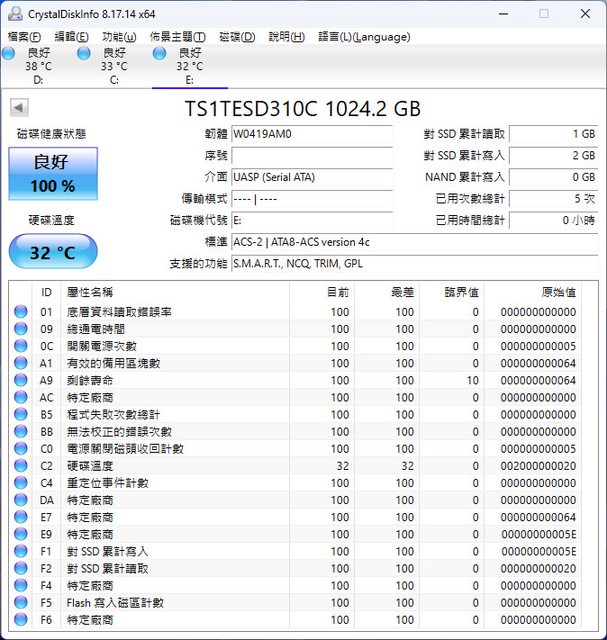The height and width of the screenshot is (640, 607).
Task: Open the 磁碟(D) menu
Action: click(237, 37)
